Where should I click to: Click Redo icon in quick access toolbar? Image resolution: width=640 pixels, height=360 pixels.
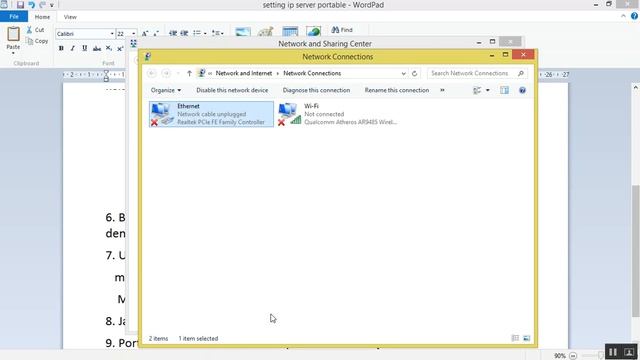pyautogui.click(x=42, y=5)
